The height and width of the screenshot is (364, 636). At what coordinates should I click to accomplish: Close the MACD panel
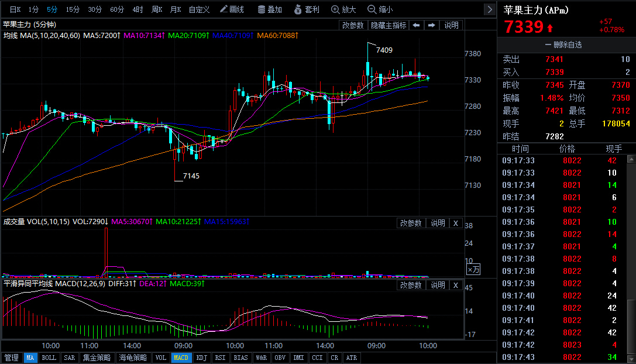456,285
